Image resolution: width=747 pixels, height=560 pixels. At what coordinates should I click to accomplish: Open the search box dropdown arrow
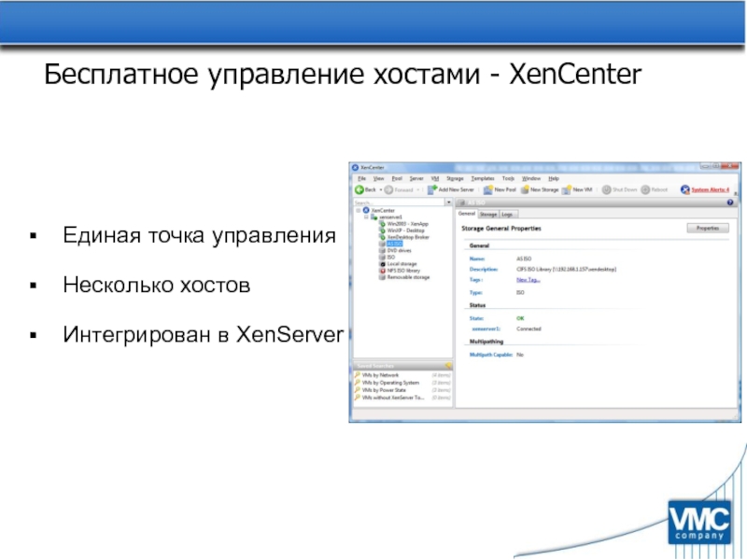[448, 203]
